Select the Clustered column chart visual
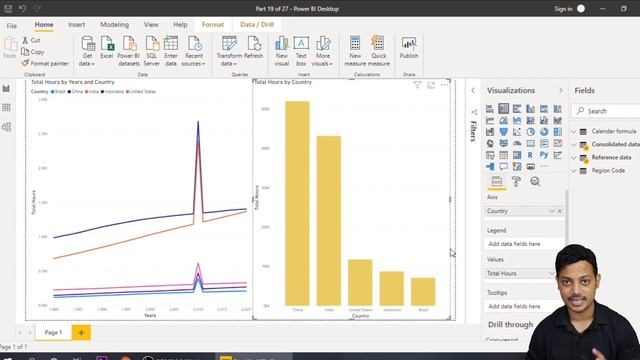The width and height of the screenshot is (640, 360). tap(531, 109)
